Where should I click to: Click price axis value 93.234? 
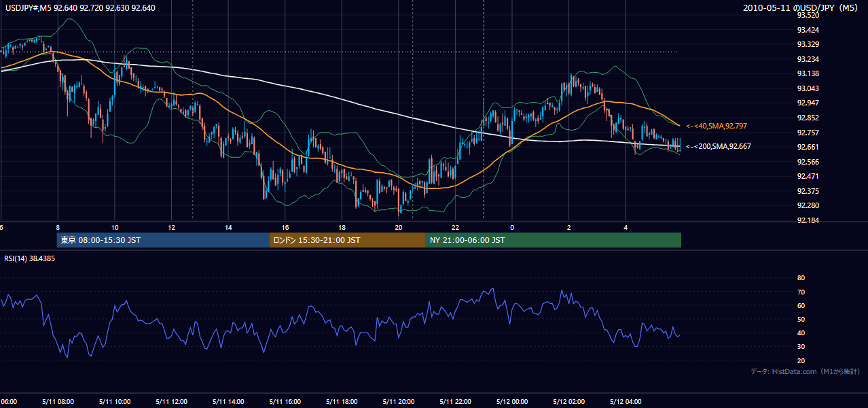tap(808, 59)
